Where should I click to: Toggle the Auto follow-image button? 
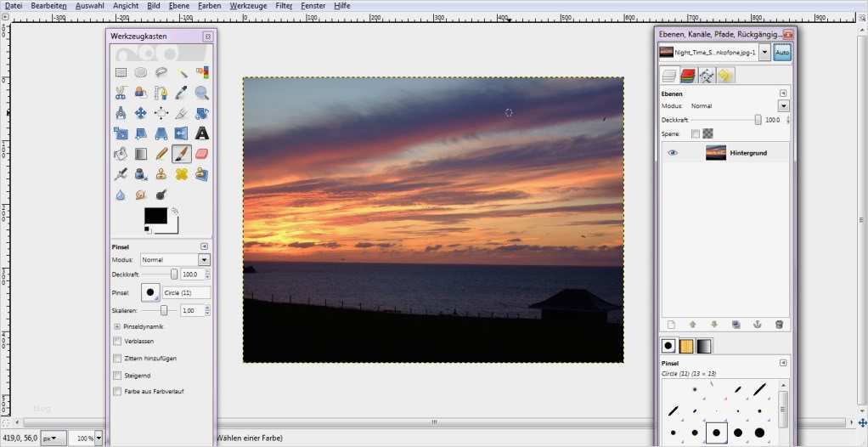tap(782, 53)
